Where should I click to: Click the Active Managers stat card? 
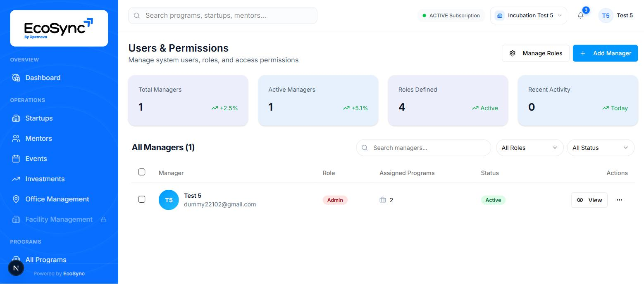pyautogui.click(x=318, y=100)
